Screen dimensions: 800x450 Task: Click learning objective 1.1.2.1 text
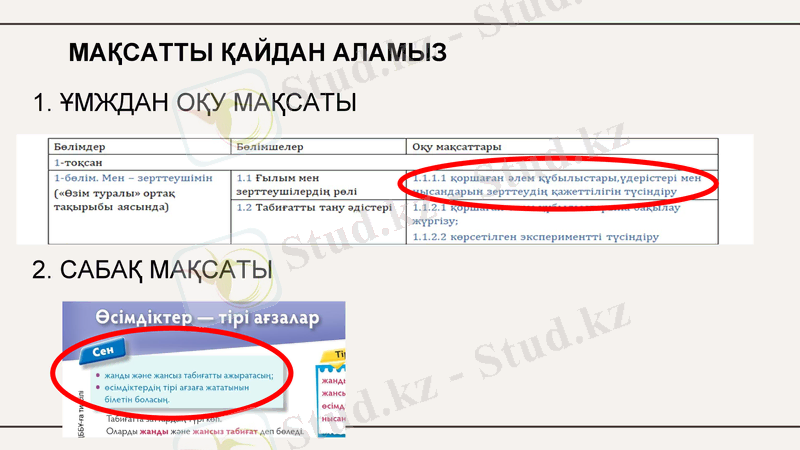[x=546, y=214]
